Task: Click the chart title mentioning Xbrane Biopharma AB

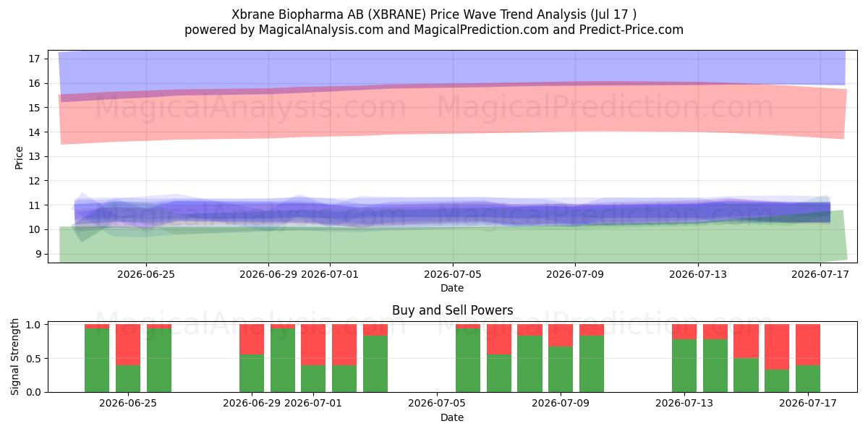Action: [x=434, y=14]
